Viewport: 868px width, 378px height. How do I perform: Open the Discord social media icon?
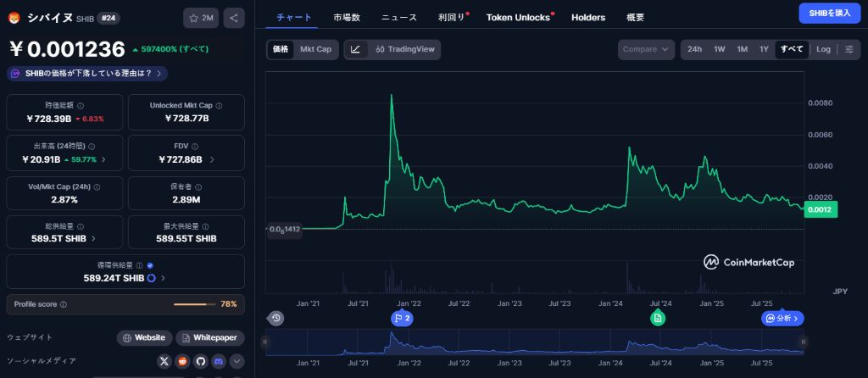coord(219,361)
